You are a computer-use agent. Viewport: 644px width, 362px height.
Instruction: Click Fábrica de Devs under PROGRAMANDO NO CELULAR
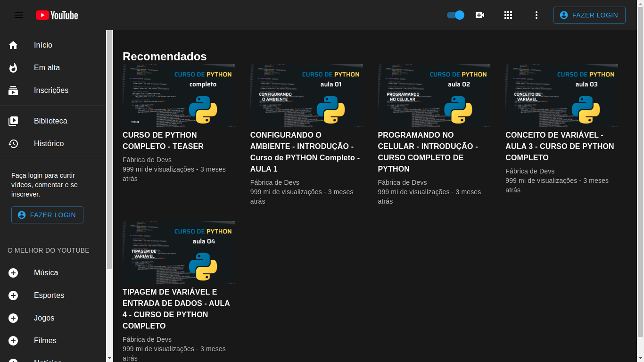pos(403,182)
